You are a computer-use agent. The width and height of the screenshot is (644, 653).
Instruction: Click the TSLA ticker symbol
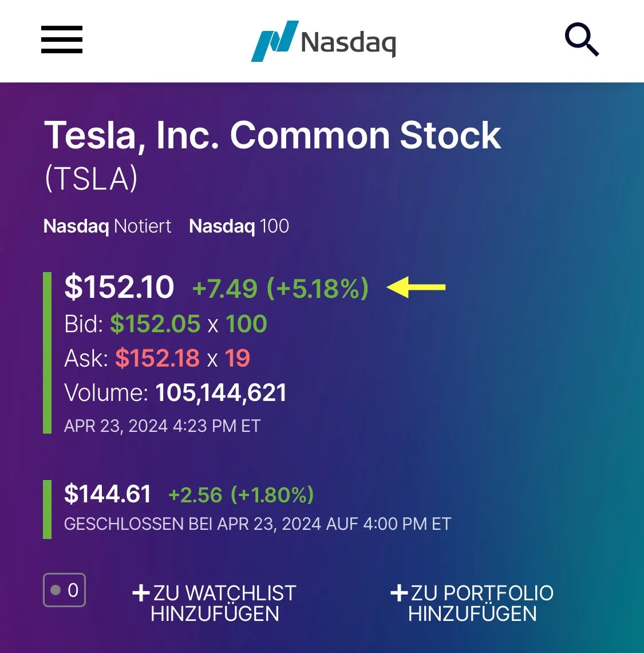92,178
